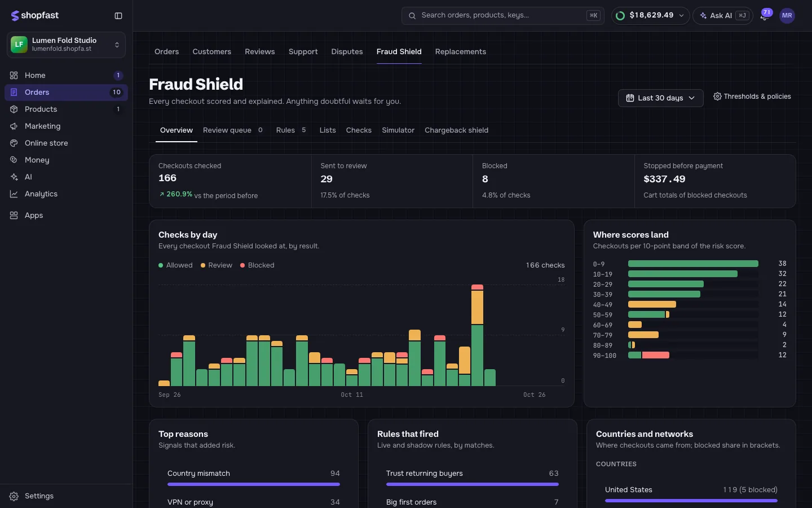Open the Chargeback shield subtab
This screenshot has height=508, width=812.
point(456,130)
